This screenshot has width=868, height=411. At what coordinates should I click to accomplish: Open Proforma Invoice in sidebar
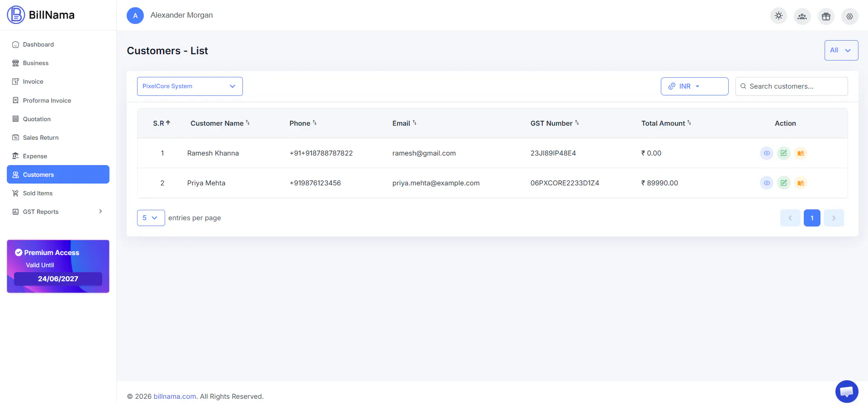coord(47,100)
